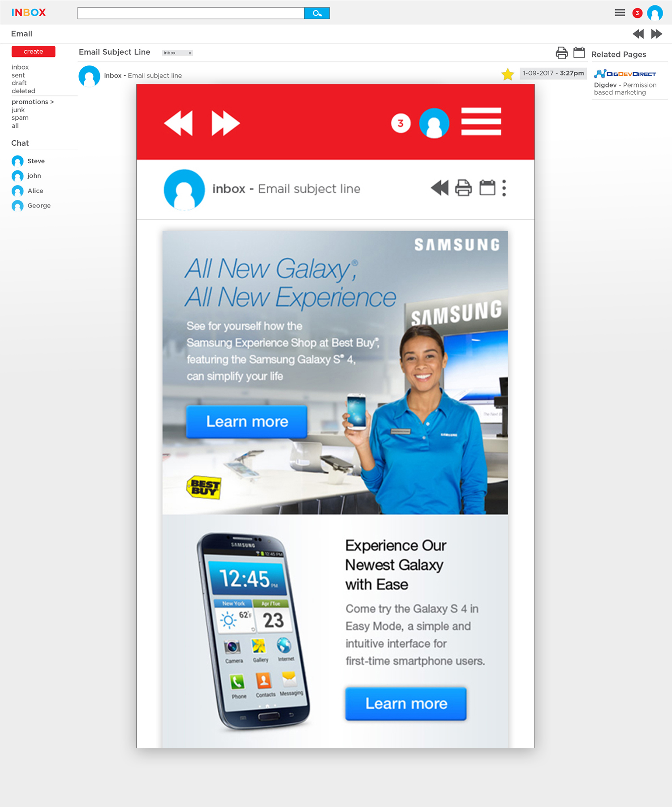Click the calendar icon in the preview toolbar
The width and height of the screenshot is (672, 807).
point(487,187)
